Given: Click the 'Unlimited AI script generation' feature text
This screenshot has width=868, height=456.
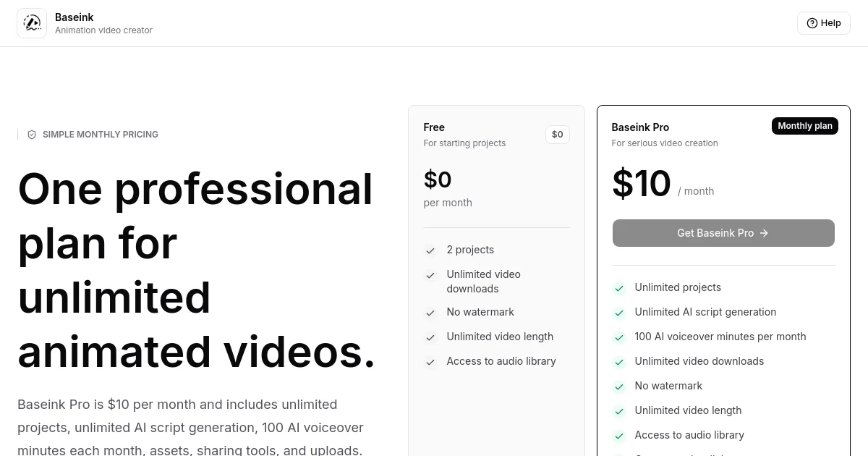Looking at the screenshot, I should click(705, 312).
